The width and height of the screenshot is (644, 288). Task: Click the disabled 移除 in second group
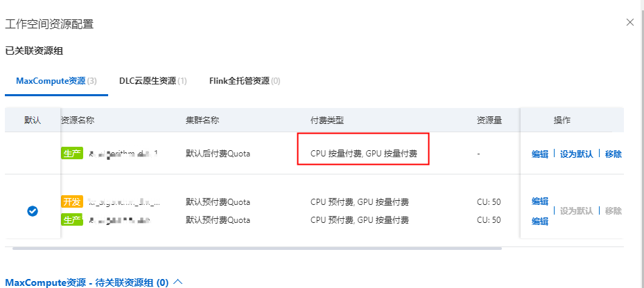pyautogui.click(x=613, y=211)
